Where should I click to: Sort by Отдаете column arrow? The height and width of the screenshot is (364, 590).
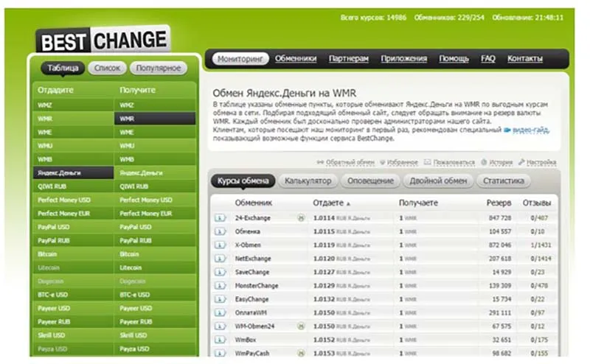(348, 204)
